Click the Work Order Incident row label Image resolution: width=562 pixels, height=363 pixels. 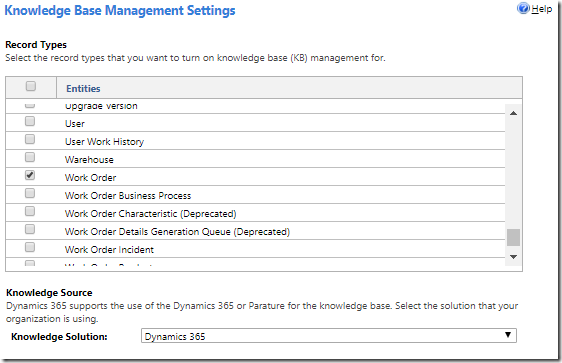point(109,250)
